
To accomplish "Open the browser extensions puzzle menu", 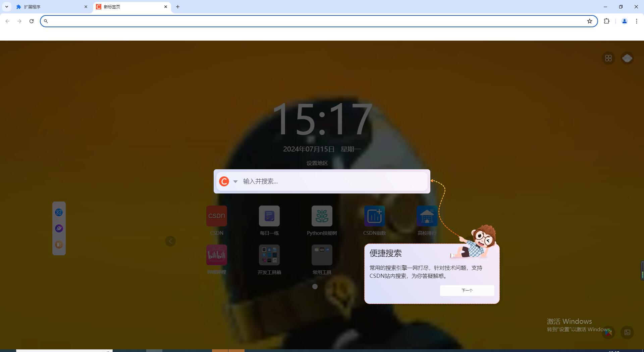I will [607, 21].
